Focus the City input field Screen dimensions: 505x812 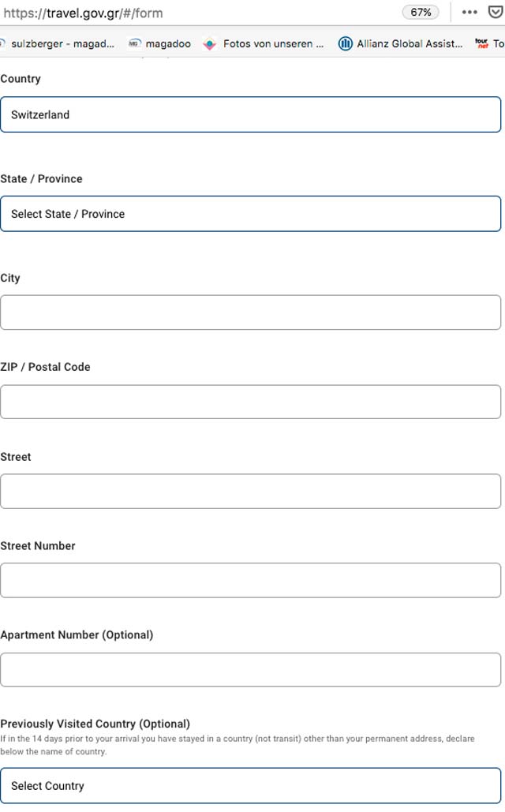point(251,312)
